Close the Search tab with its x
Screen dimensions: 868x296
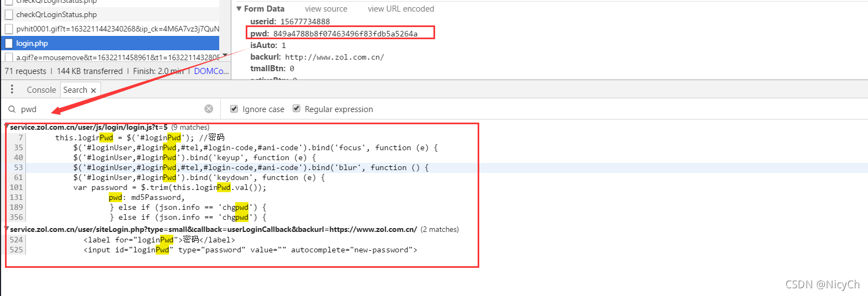[94, 90]
